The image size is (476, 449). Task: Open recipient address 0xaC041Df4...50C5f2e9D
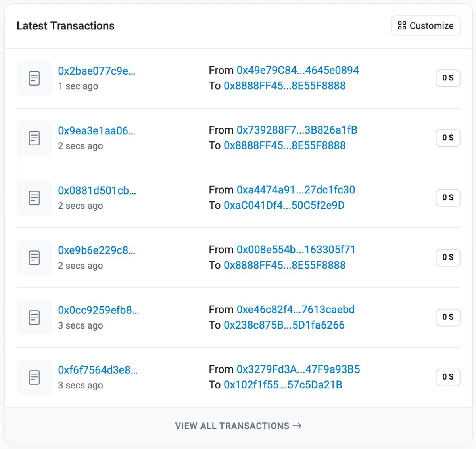pos(284,205)
